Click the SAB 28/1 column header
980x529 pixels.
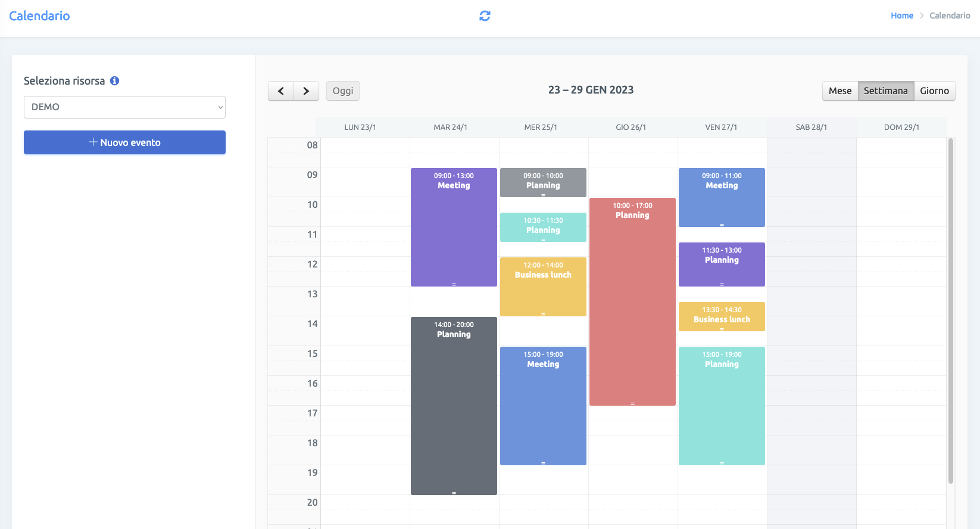click(x=812, y=127)
